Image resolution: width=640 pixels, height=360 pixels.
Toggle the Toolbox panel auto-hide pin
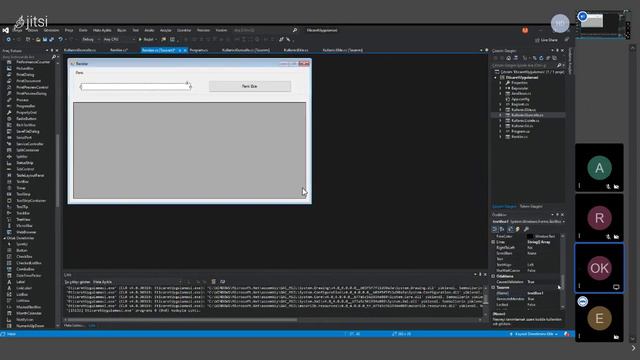click(x=52, y=51)
